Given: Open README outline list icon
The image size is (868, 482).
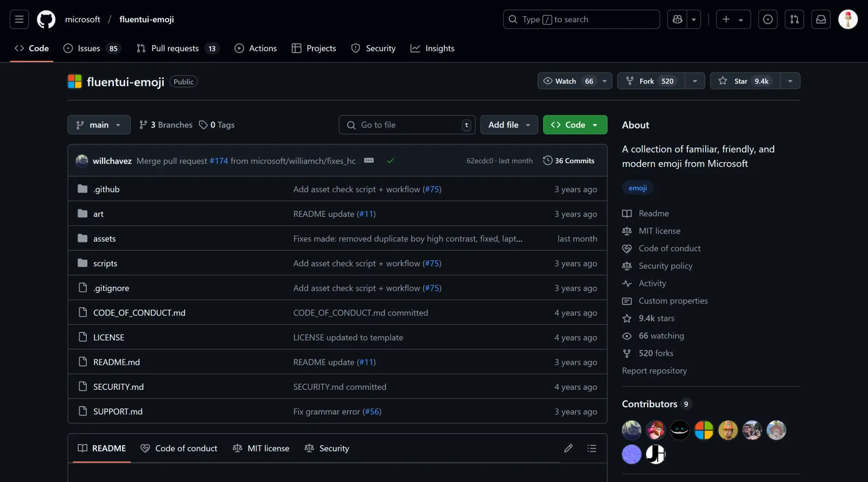Looking at the screenshot, I should point(592,448).
